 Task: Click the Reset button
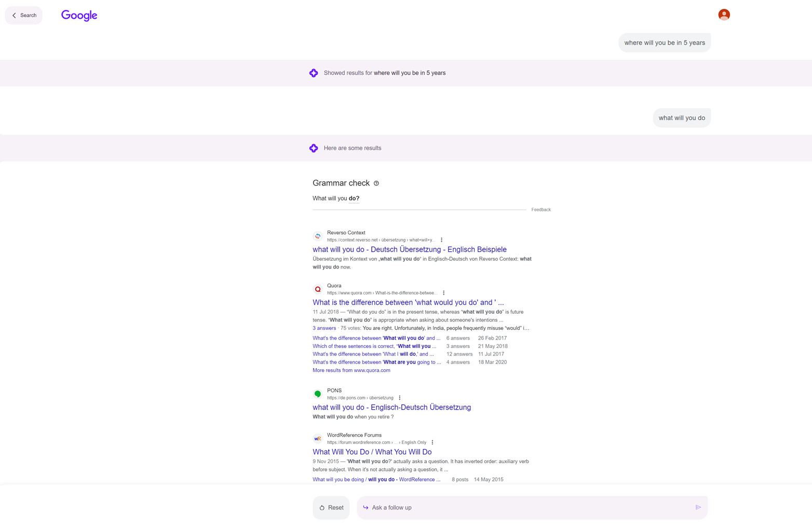(x=331, y=507)
